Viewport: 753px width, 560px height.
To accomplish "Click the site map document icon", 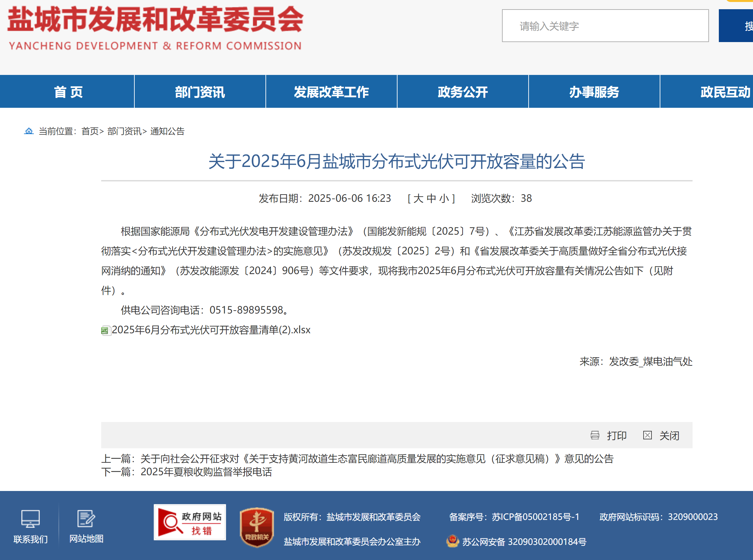I will coord(86,519).
